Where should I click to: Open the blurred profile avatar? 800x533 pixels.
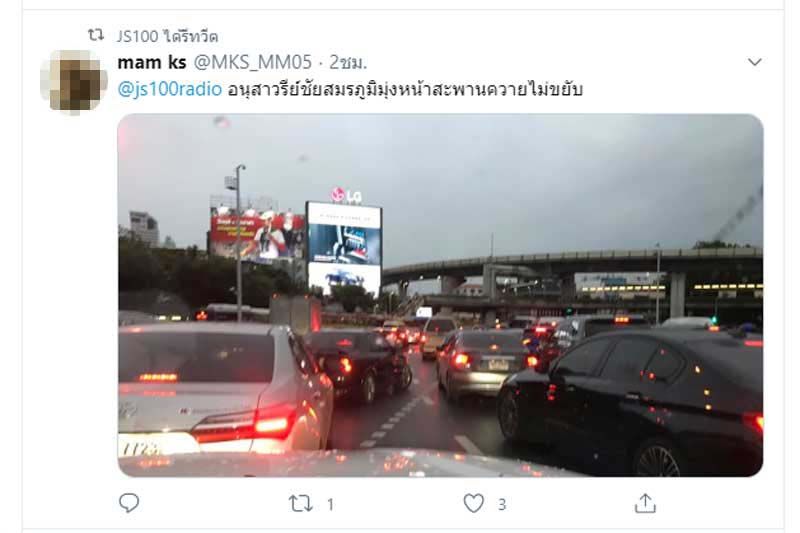pyautogui.click(x=74, y=82)
